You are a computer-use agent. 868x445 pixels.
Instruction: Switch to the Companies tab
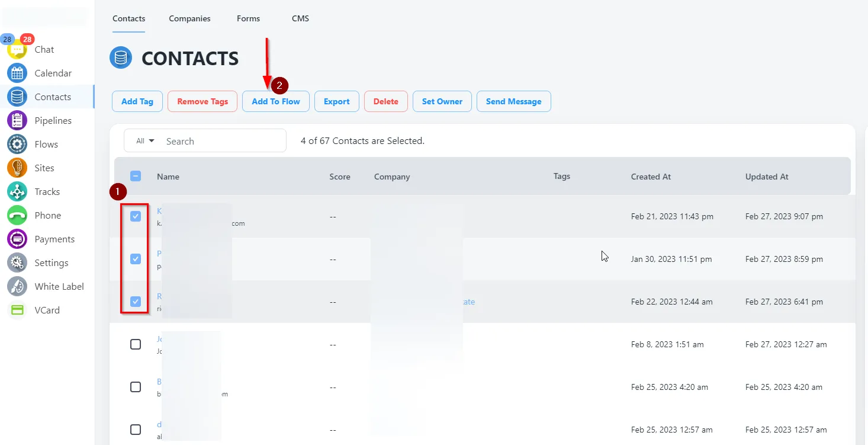click(189, 18)
